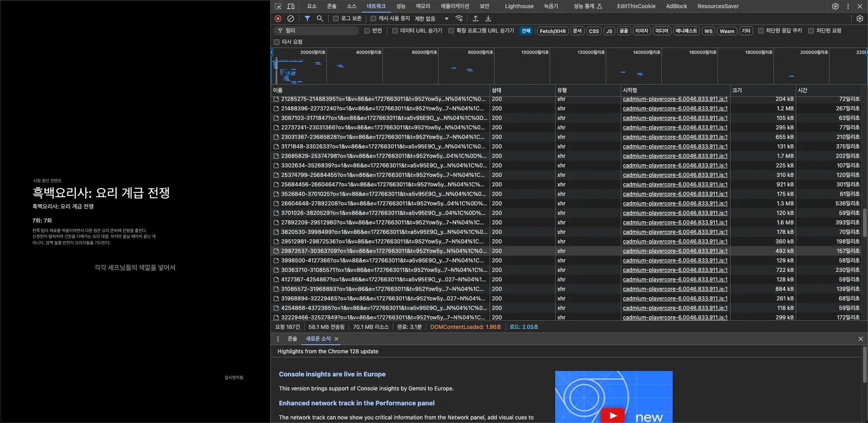The image size is (868, 423).
Task: Open the 제한 없음 throttling dropdown
Action: [x=432, y=19]
